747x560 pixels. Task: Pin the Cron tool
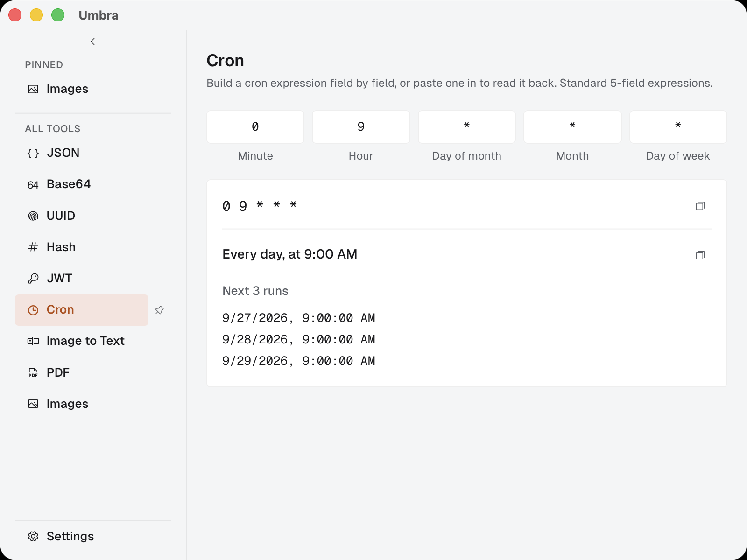159,310
